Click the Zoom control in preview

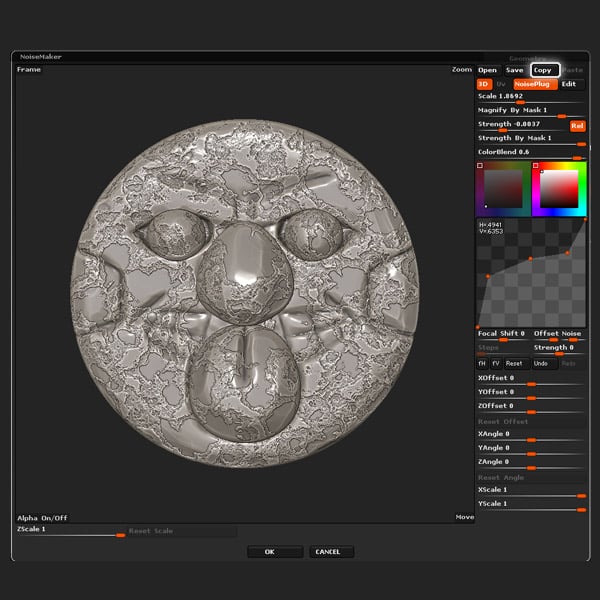461,70
